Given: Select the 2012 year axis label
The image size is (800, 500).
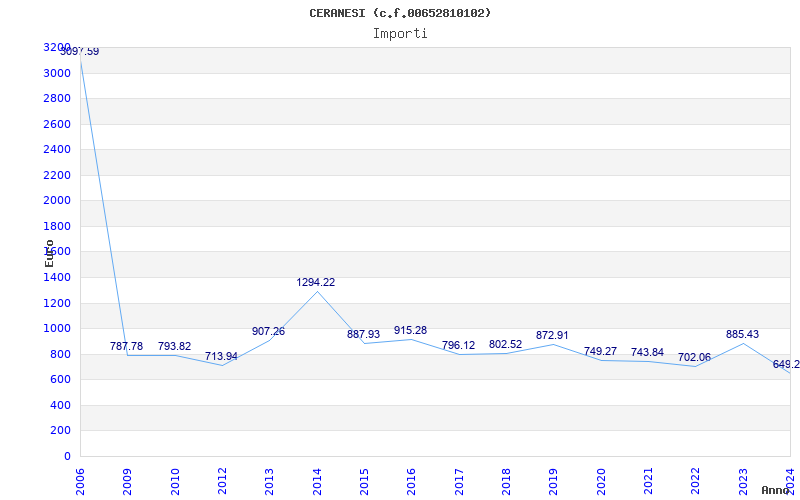Looking at the screenshot, I should [x=222, y=481].
